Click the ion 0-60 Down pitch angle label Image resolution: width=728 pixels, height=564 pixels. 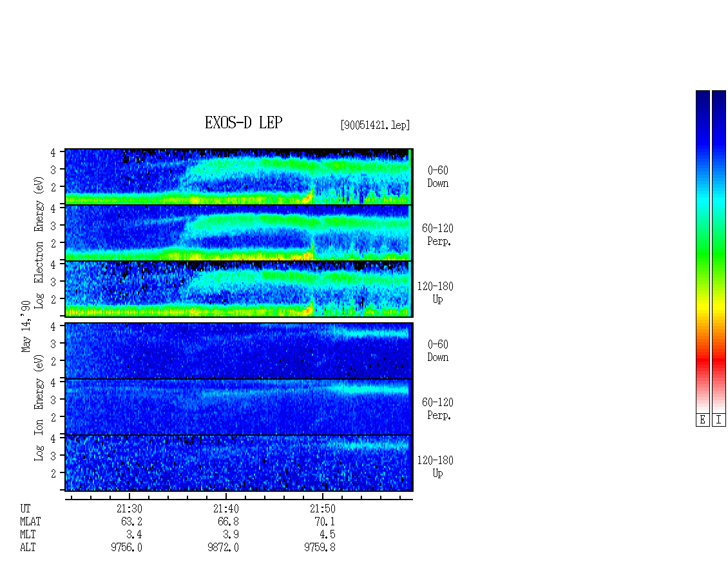pyautogui.click(x=438, y=351)
